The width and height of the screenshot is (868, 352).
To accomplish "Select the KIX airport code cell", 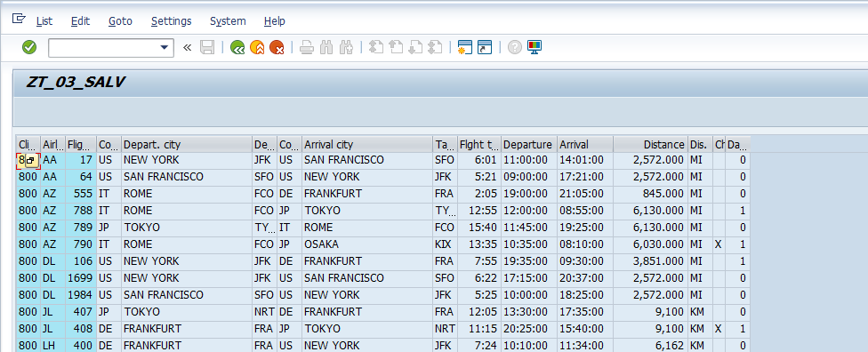I will 445,244.
